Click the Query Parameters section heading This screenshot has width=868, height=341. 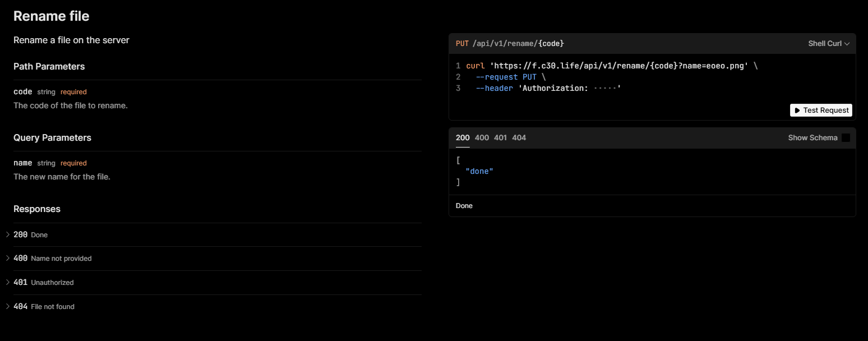(x=52, y=137)
